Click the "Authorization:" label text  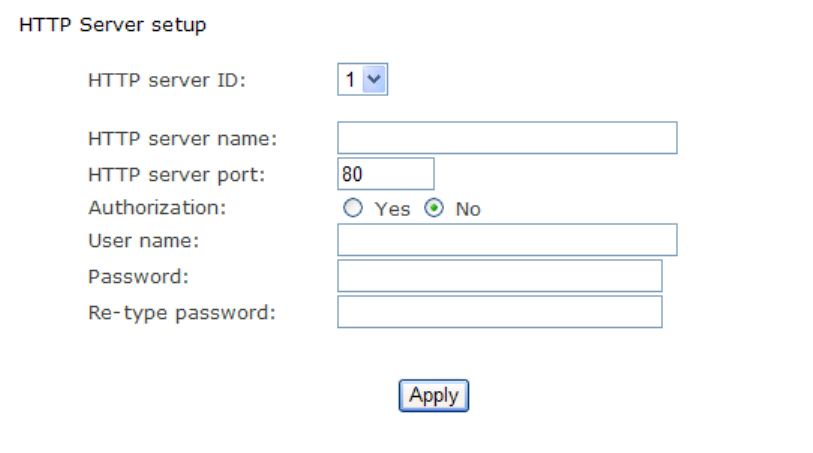158,208
